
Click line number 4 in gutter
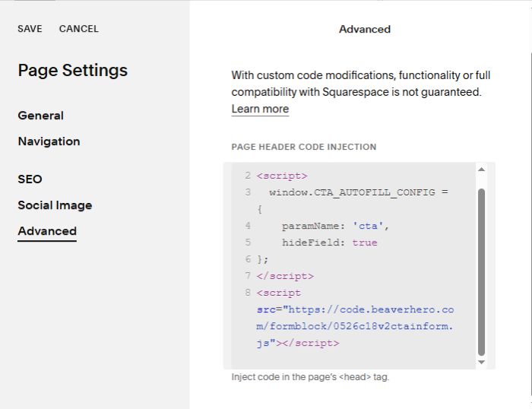pos(248,226)
